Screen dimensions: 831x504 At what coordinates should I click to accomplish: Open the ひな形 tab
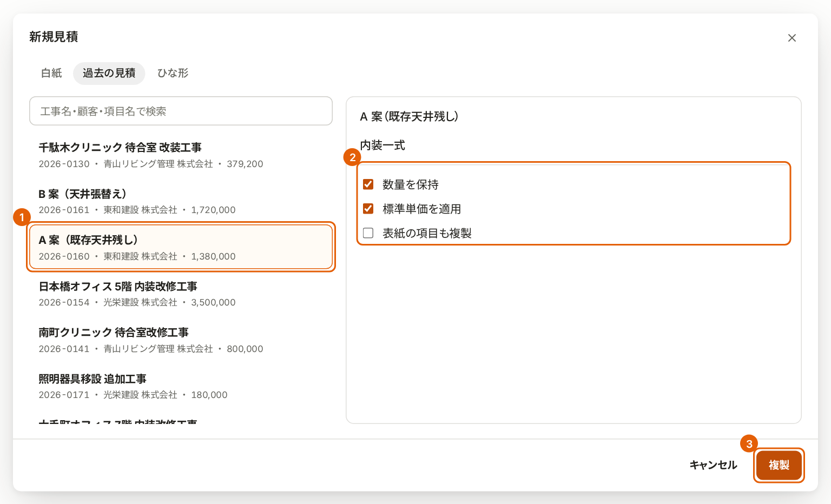pos(173,73)
